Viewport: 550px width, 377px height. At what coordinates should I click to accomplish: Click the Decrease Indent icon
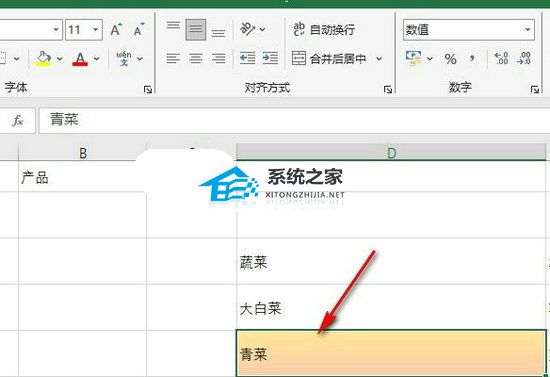tap(247, 58)
